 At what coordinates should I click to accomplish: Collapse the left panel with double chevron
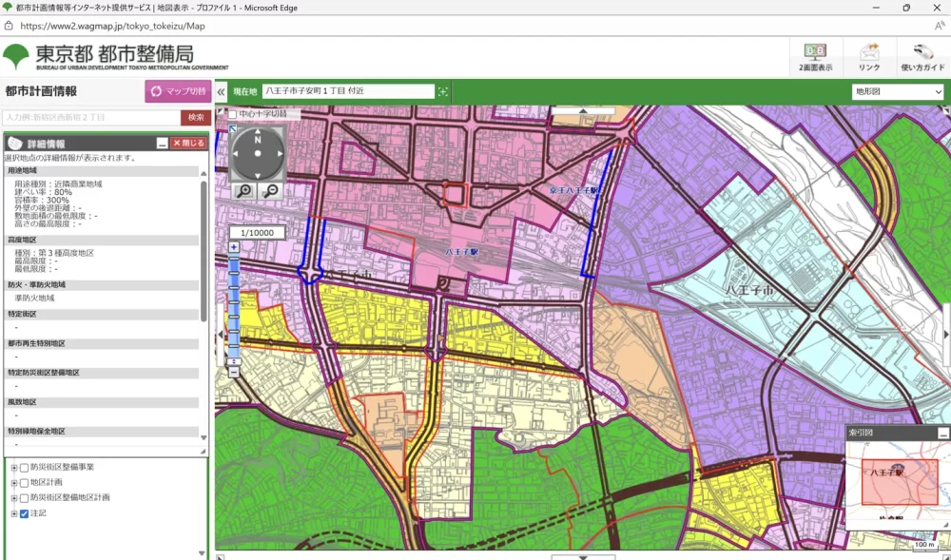click(x=222, y=91)
